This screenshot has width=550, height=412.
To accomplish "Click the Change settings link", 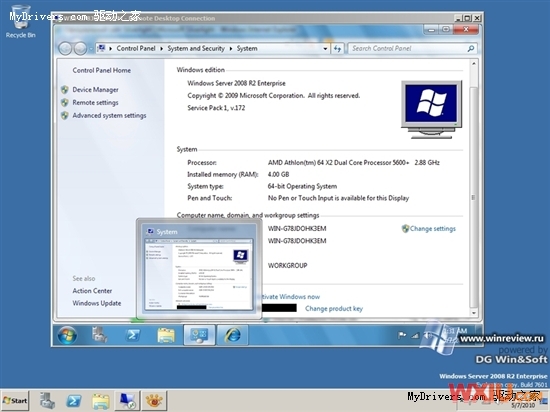I will 432,229.
